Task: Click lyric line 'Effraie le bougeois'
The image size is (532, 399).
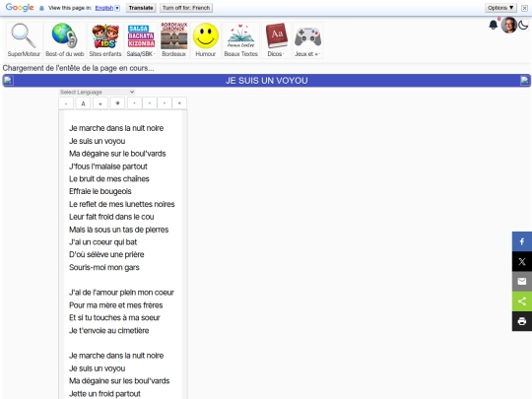Action: 100,191
